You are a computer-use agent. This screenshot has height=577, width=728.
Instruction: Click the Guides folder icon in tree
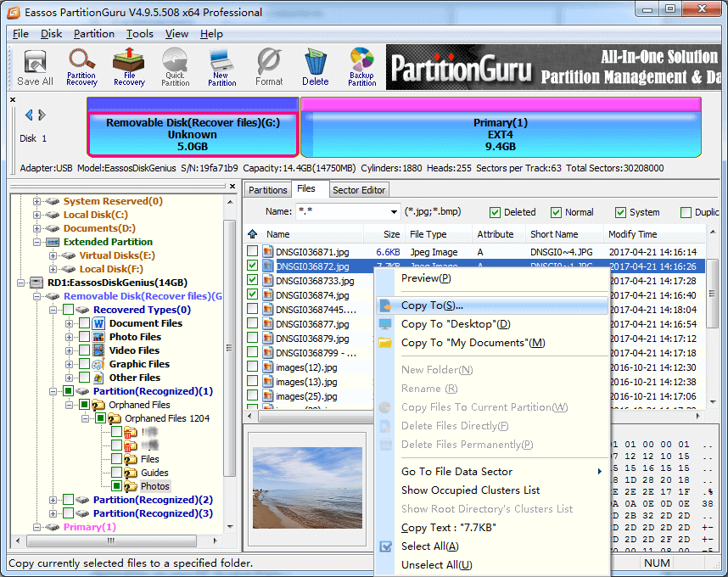[130, 473]
